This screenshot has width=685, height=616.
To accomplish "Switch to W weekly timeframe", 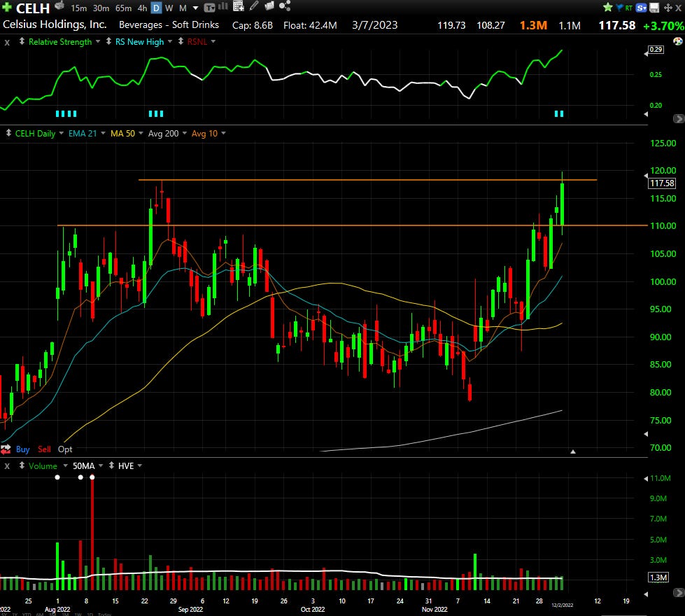I will [x=169, y=8].
